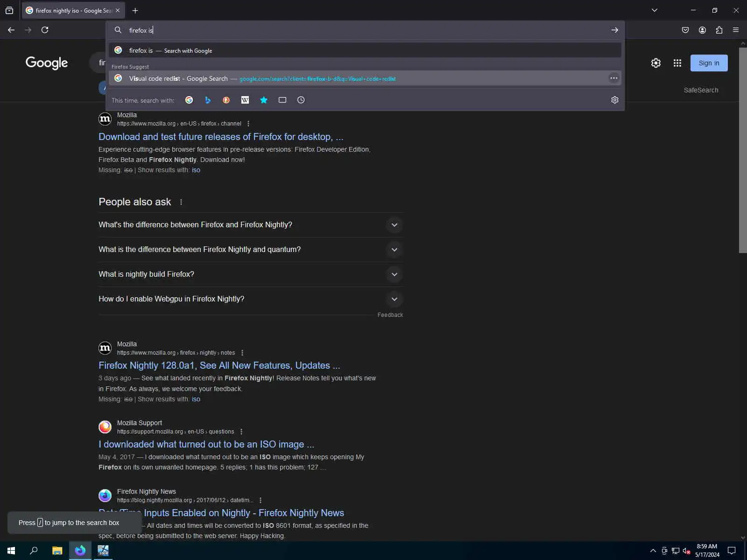747x560 pixels.
Task: Expand 'What is the difference between Firefox Nightly and quantum?'
Action: click(251, 250)
